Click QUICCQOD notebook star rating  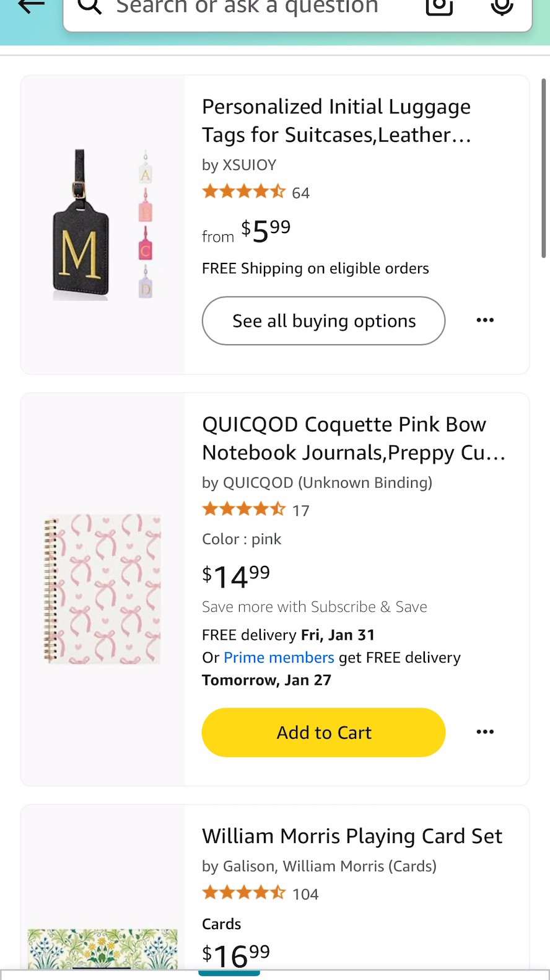pyautogui.click(x=243, y=510)
